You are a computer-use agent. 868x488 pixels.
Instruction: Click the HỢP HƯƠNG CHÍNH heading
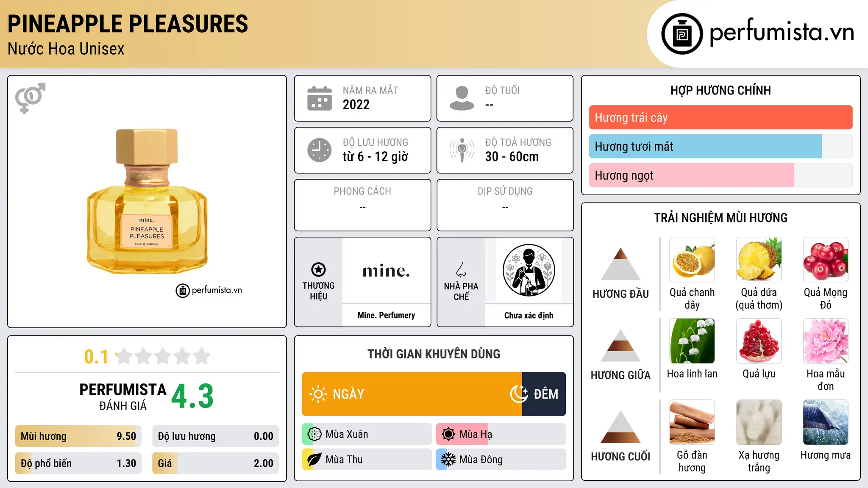tap(721, 90)
